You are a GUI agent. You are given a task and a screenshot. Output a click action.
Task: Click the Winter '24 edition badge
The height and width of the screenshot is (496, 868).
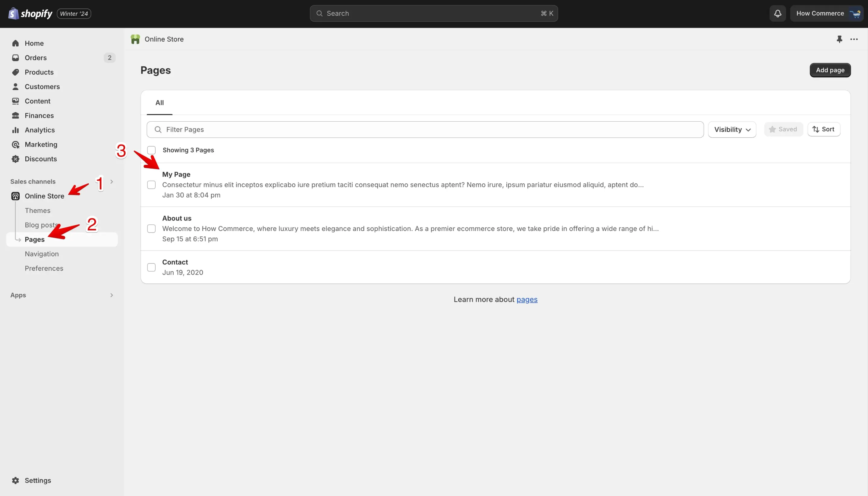[74, 14]
